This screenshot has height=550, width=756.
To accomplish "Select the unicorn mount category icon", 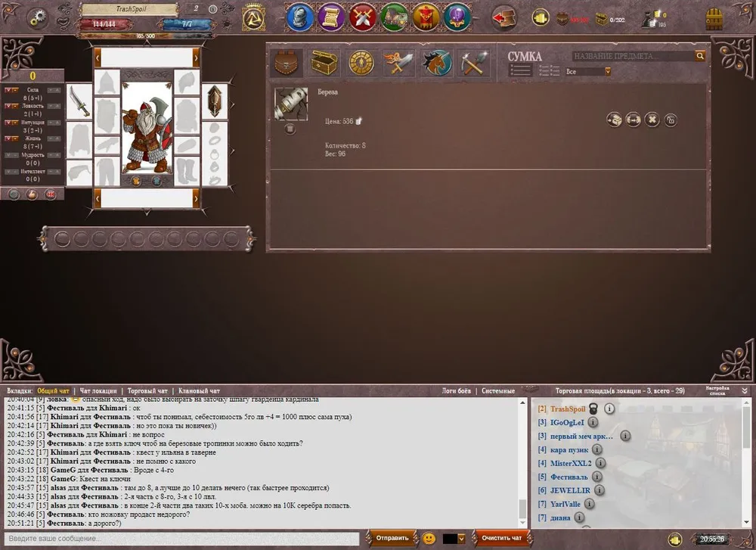I will pyautogui.click(x=436, y=63).
